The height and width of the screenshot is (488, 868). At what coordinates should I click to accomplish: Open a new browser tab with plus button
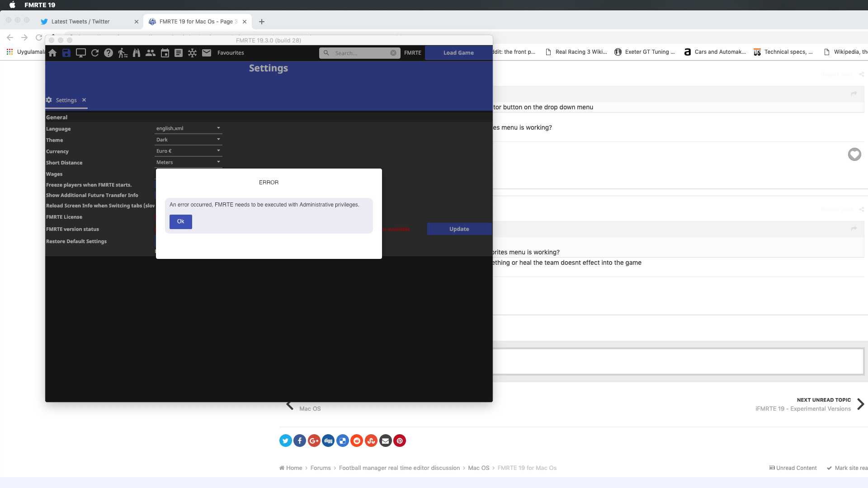tap(262, 22)
